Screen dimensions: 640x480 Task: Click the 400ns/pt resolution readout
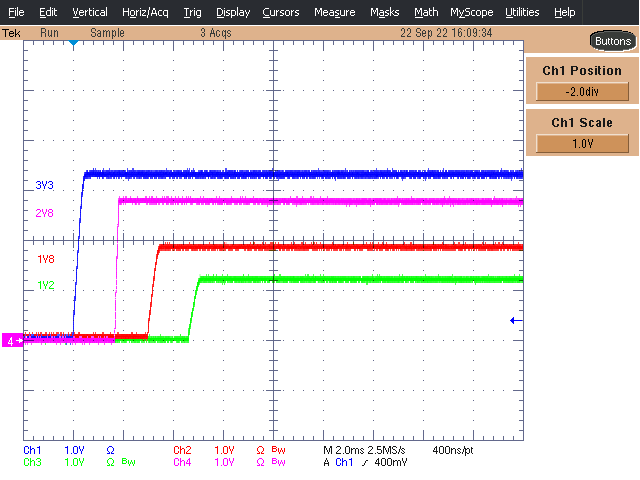(453, 450)
